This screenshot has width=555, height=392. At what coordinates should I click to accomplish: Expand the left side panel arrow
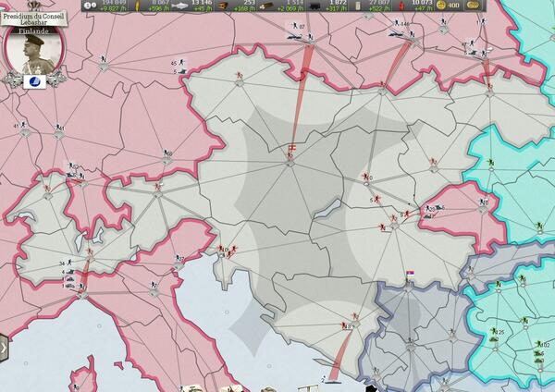tap(3, 348)
